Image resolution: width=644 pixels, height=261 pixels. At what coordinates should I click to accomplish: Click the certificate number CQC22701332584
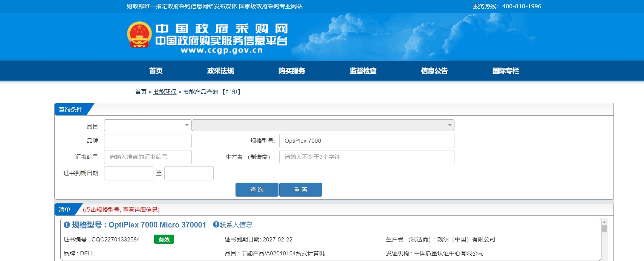tap(116, 240)
